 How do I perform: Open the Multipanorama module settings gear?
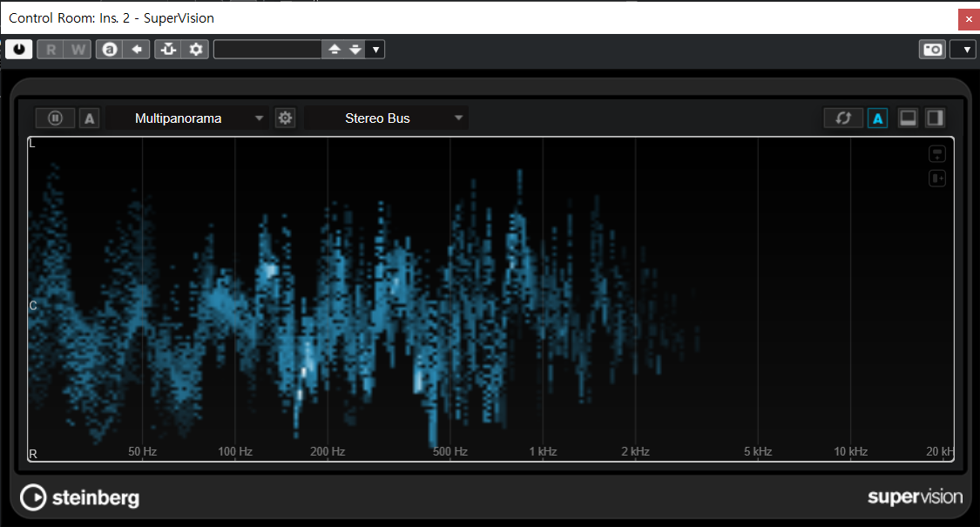coord(285,118)
